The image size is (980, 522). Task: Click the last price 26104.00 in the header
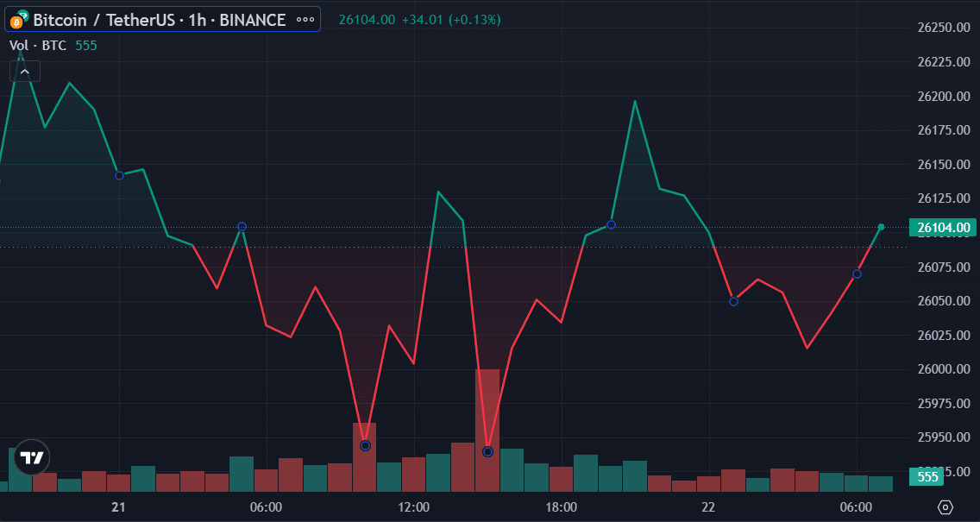[x=367, y=20]
